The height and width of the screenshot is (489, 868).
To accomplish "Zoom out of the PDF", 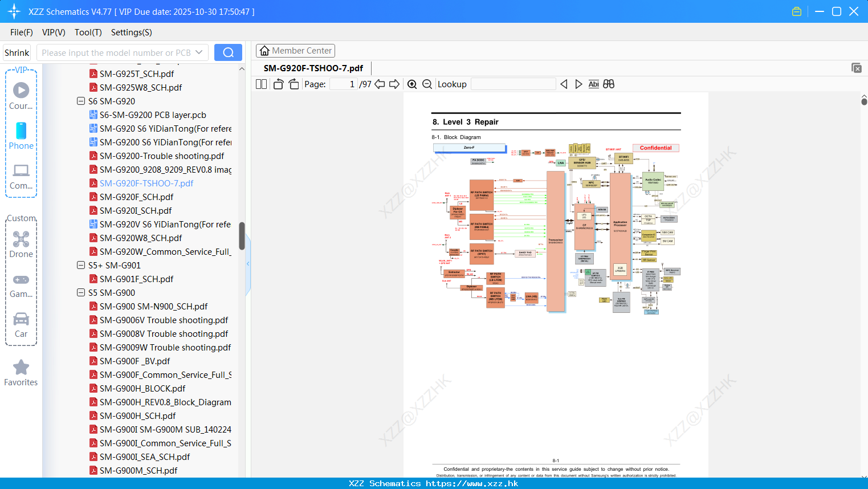I will tap(427, 84).
